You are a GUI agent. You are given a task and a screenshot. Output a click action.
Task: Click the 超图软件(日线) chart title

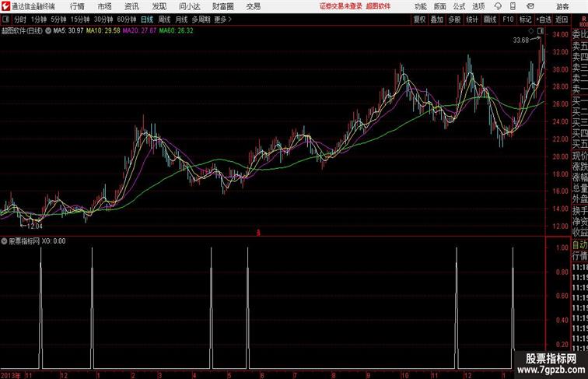[22, 31]
